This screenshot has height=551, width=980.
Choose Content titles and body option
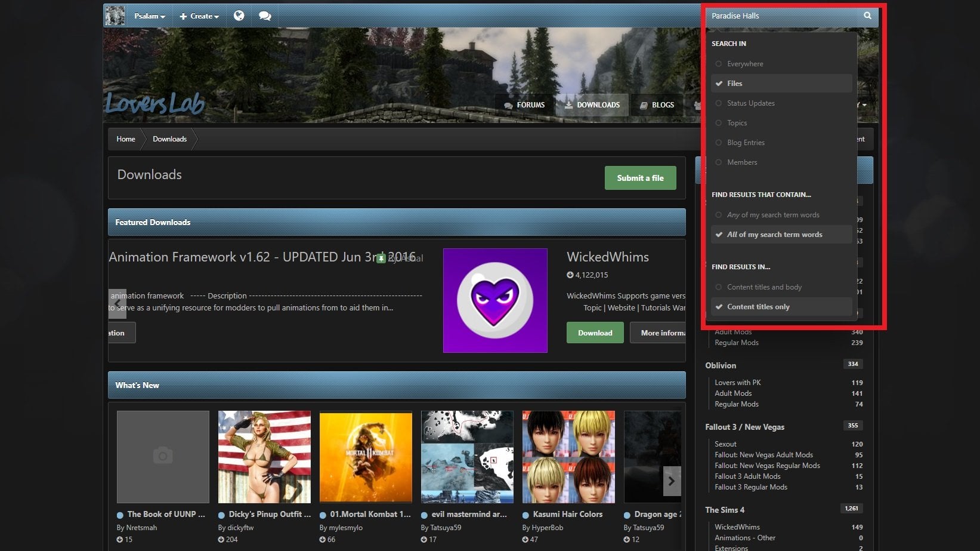pyautogui.click(x=781, y=287)
